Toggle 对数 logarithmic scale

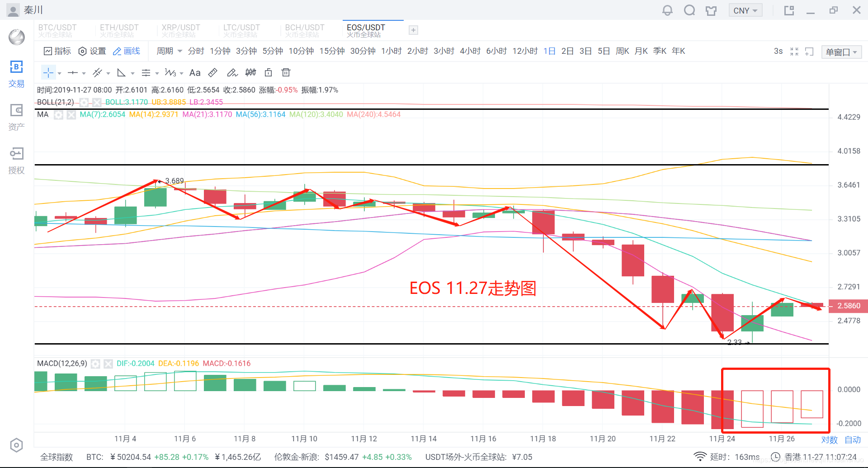click(830, 440)
